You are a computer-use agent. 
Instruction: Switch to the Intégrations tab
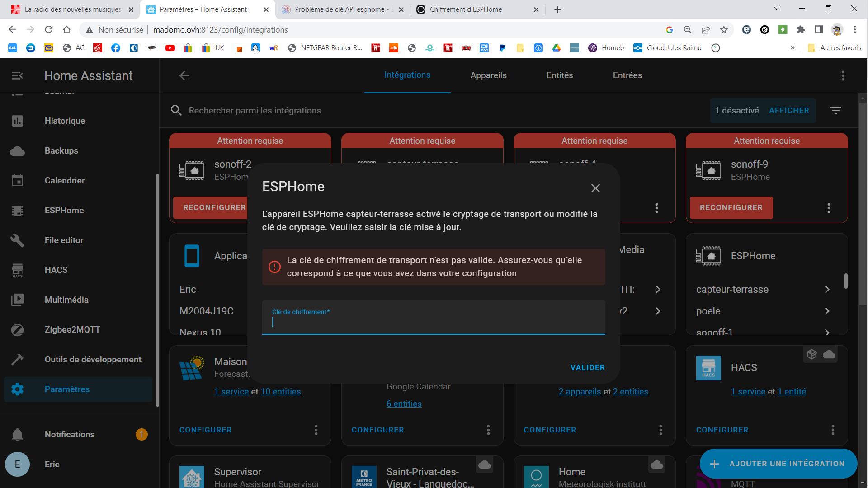point(407,75)
